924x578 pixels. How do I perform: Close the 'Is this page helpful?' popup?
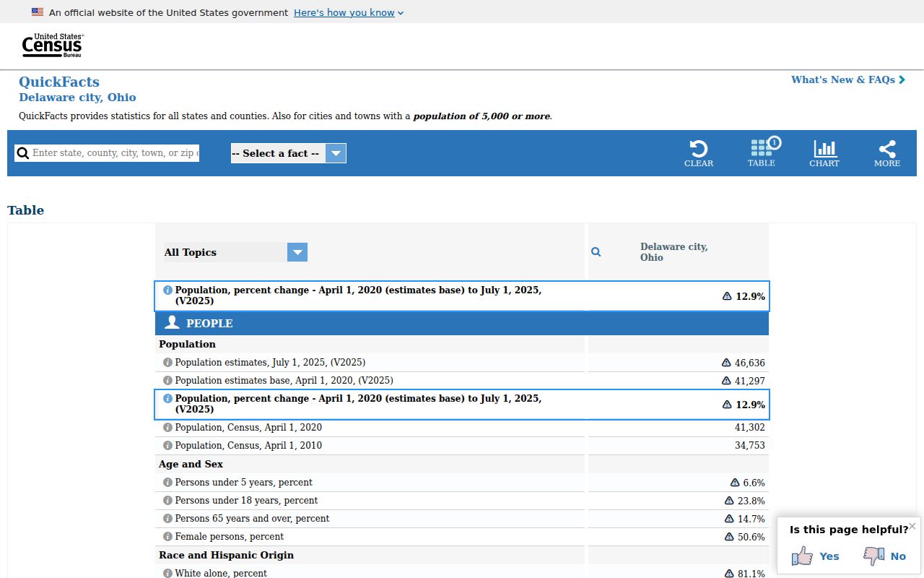point(912,526)
